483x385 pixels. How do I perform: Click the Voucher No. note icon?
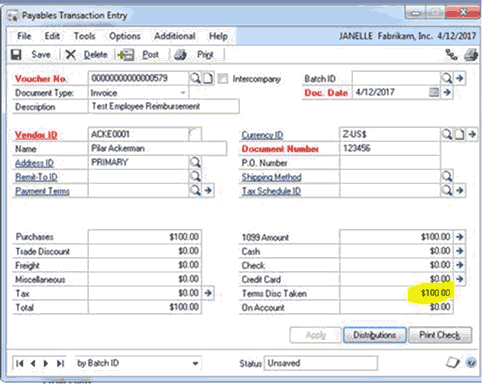pyautogui.click(x=208, y=79)
